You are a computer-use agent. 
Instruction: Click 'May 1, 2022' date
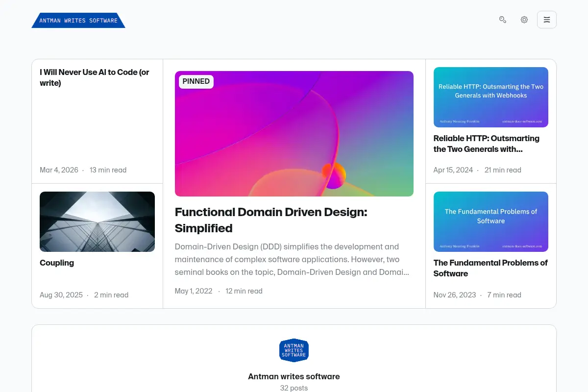(x=194, y=291)
